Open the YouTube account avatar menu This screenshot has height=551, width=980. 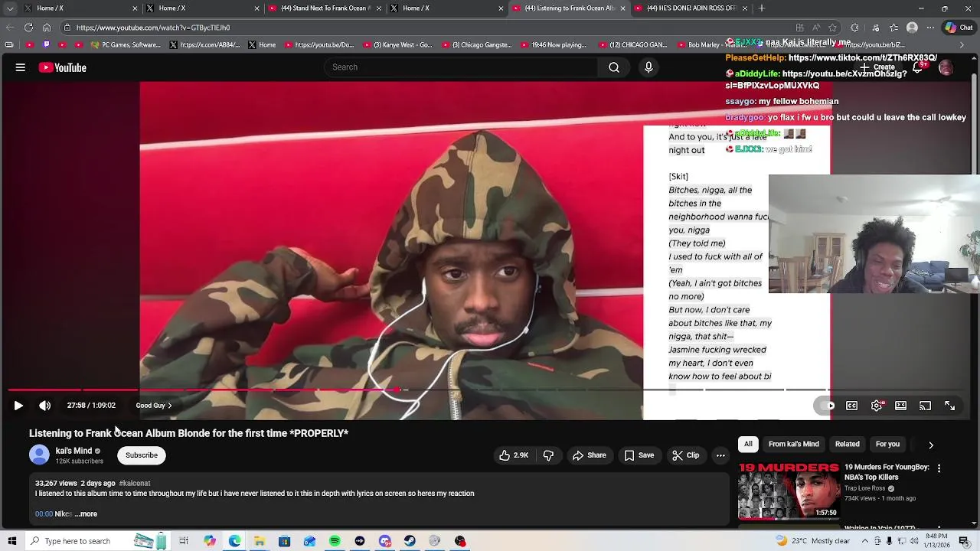click(x=946, y=67)
